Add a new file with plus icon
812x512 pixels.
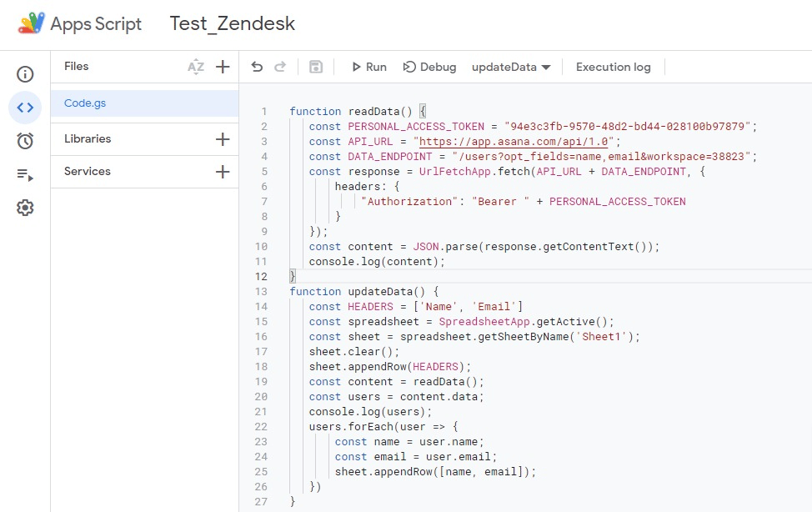223,67
